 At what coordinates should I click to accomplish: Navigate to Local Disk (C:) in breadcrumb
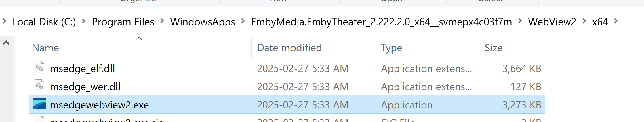(x=44, y=22)
